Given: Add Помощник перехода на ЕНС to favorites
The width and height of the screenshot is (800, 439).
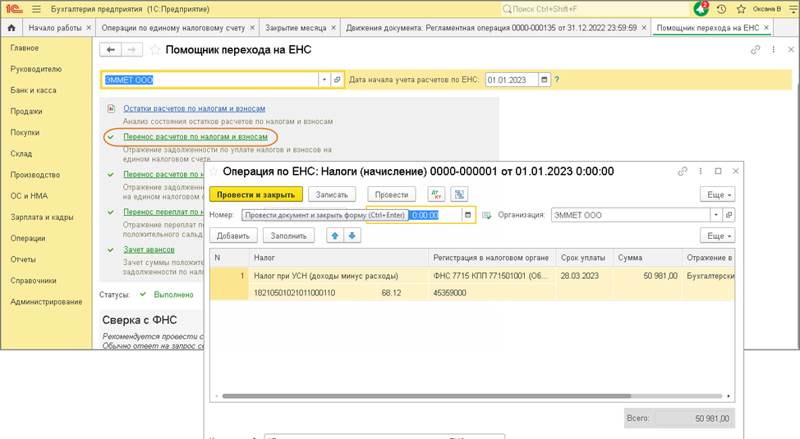Looking at the screenshot, I should pos(155,50).
